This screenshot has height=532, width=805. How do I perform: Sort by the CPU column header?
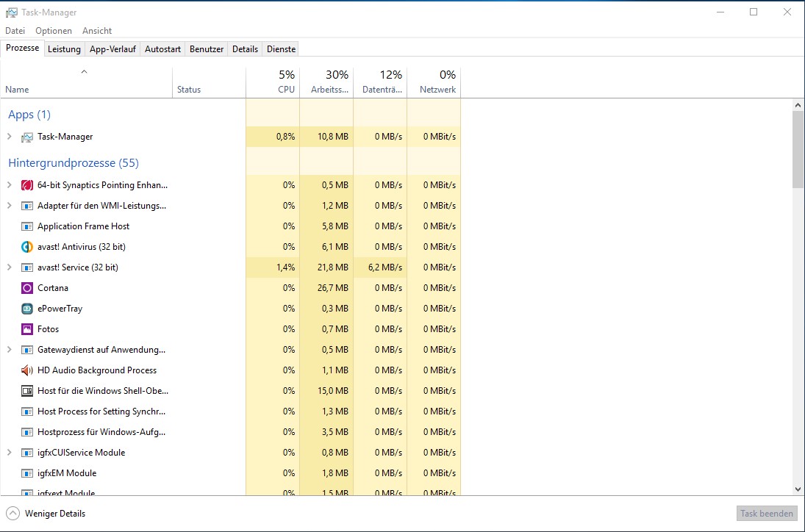pyautogui.click(x=273, y=82)
